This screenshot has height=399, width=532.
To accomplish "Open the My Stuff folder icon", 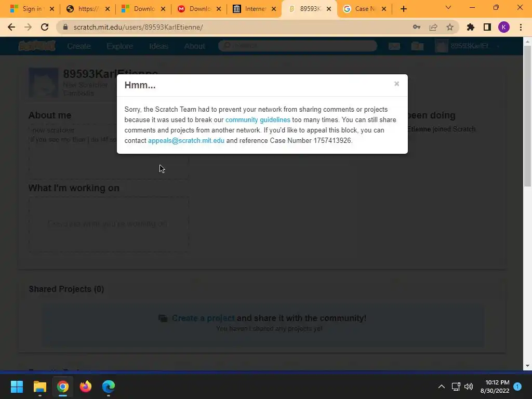I will click(x=417, y=46).
